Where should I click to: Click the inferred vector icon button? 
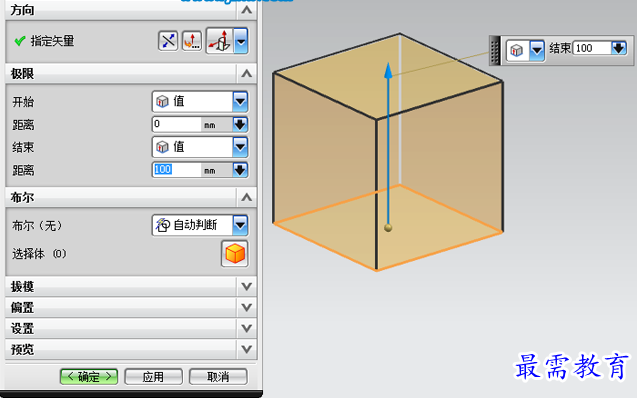click(x=219, y=41)
